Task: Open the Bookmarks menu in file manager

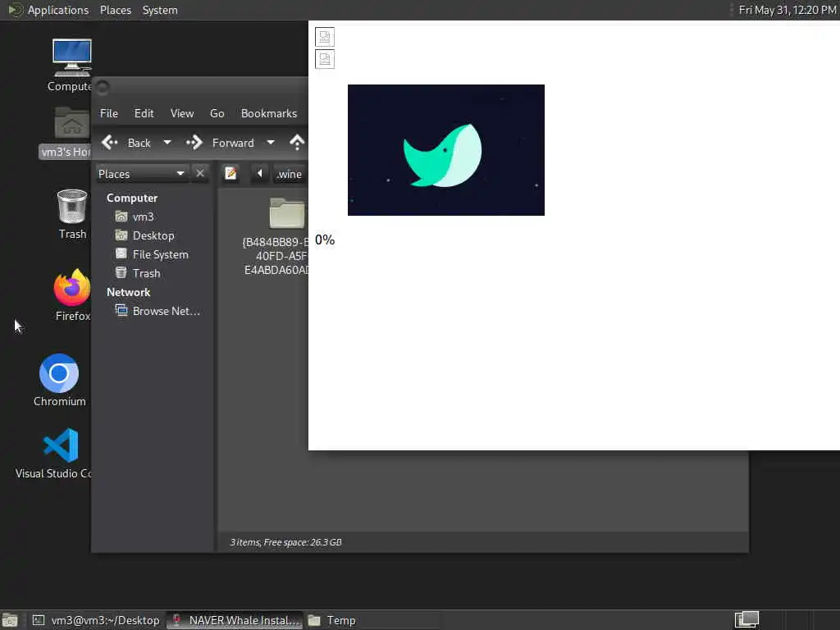Action: pos(269,113)
